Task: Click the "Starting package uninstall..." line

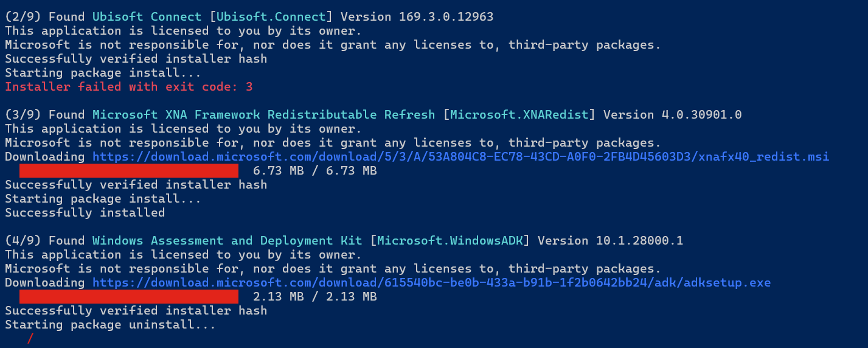Action: pyautogui.click(x=110, y=325)
